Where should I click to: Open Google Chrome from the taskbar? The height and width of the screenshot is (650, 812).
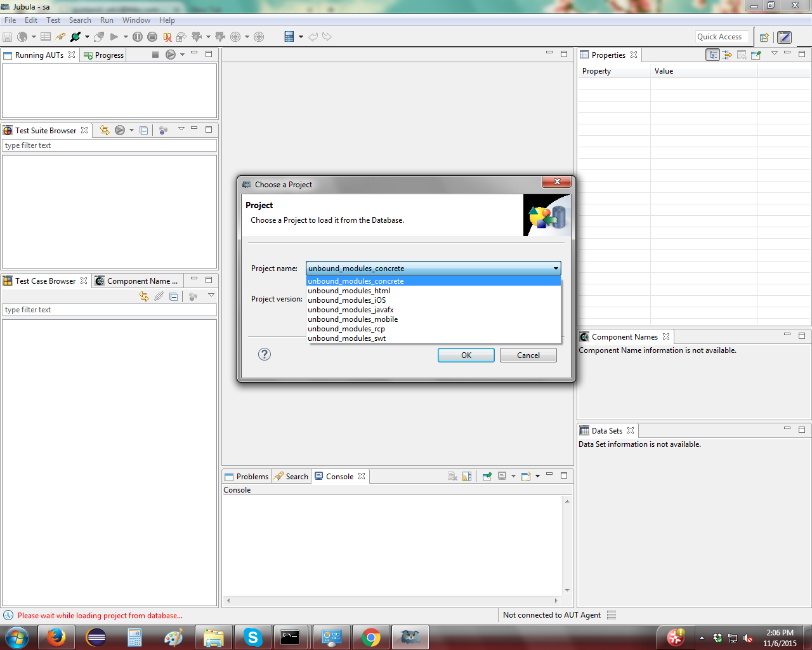click(x=370, y=637)
